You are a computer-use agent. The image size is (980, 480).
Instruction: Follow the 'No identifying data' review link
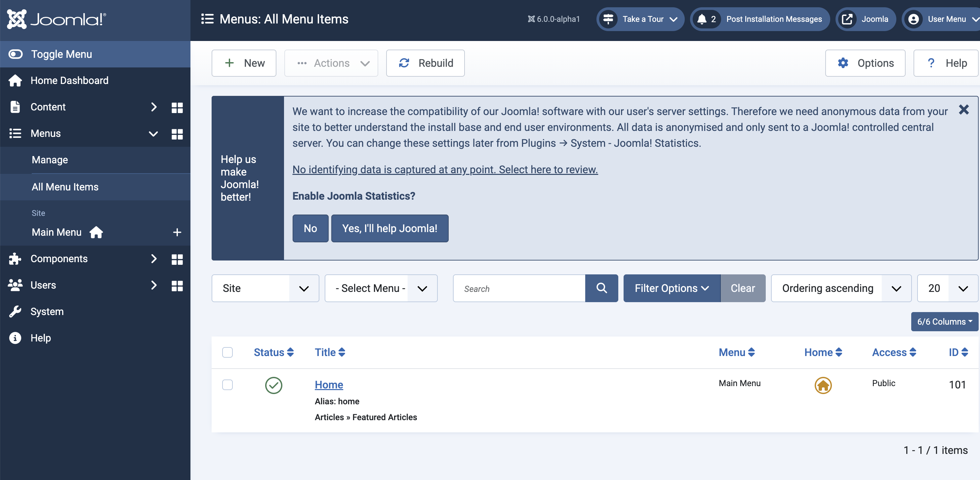[445, 170]
